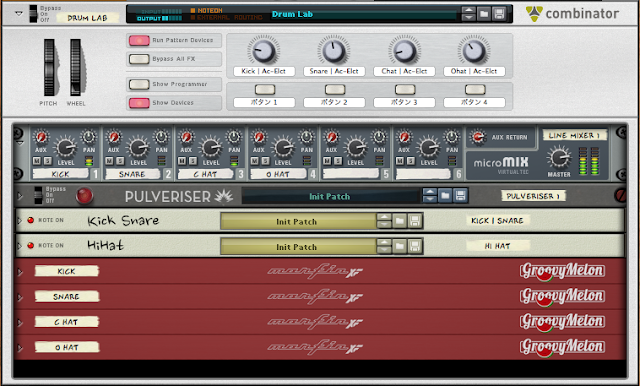Expand the Kick Snare device row
The width and height of the screenshot is (640, 386).
[x=19, y=221]
